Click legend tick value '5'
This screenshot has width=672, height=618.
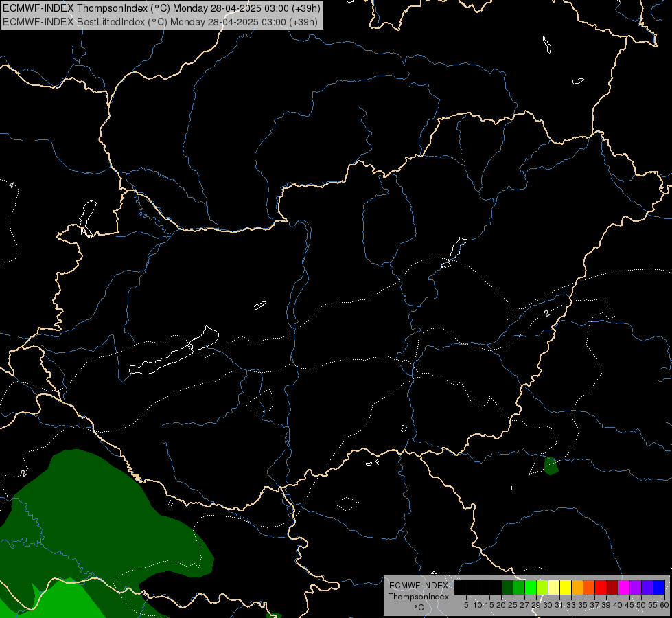click(x=466, y=605)
